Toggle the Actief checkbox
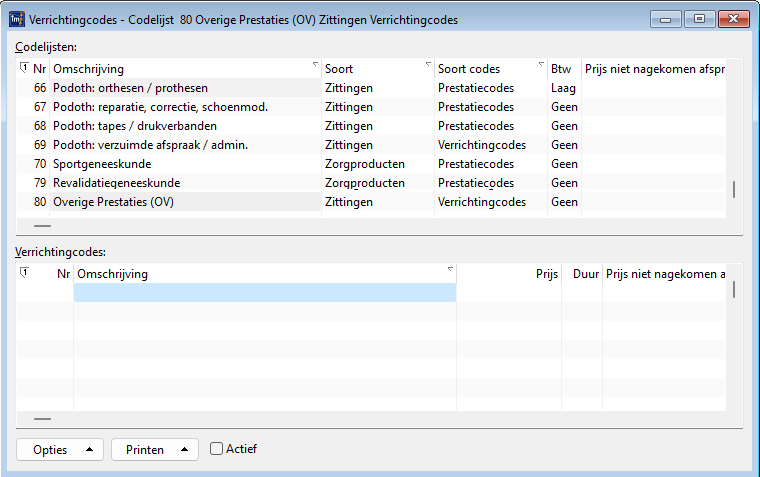The image size is (760, 477). (x=216, y=449)
